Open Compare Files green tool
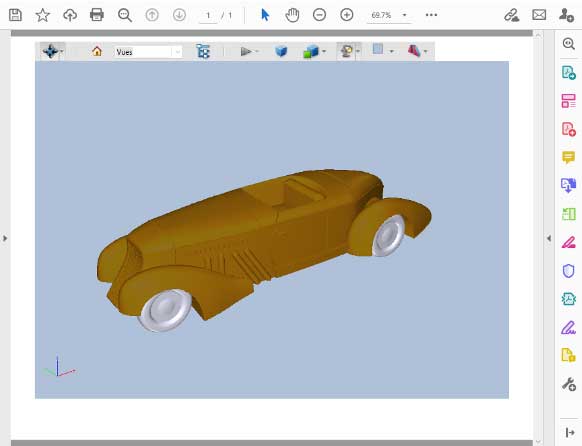Viewport: 582px width, 446px height. click(568, 214)
